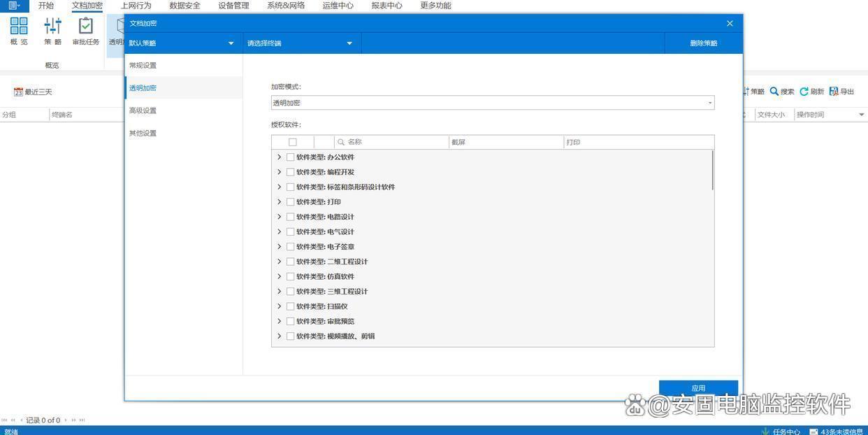The image size is (868, 435).
Task: Toggle the select-all checkbox in table header
Action: 292,142
